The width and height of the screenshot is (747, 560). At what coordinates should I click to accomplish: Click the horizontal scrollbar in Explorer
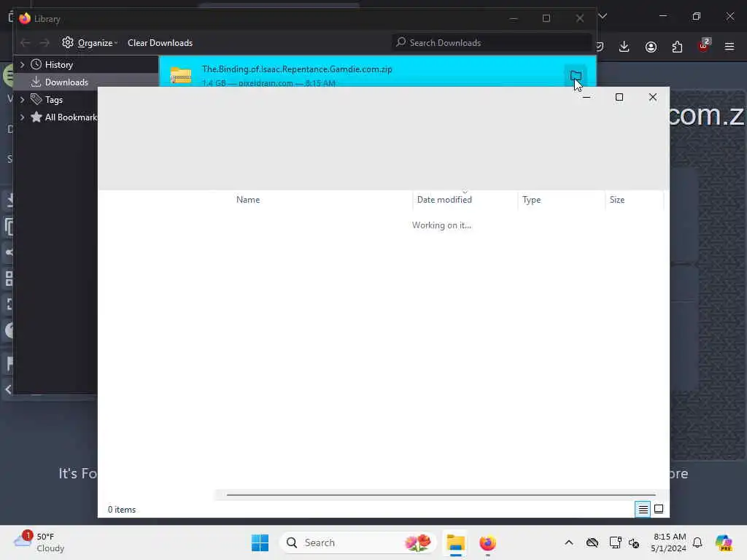(441, 495)
